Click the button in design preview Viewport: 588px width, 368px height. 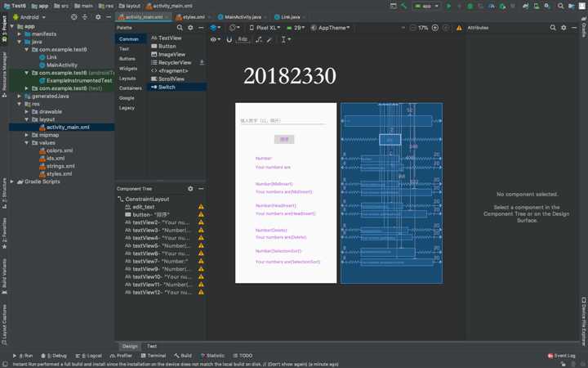tap(284, 139)
